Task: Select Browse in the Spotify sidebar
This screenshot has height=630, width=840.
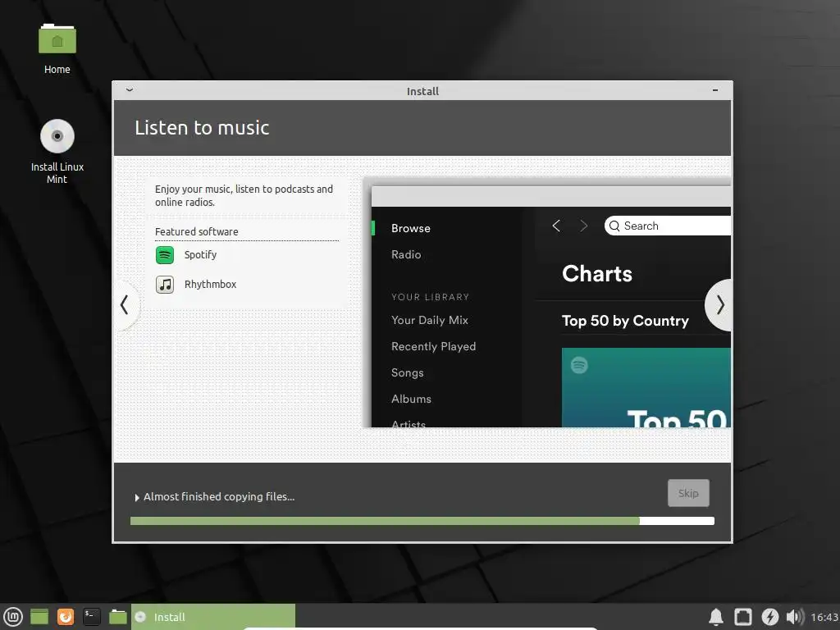Action: pos(411,228)
